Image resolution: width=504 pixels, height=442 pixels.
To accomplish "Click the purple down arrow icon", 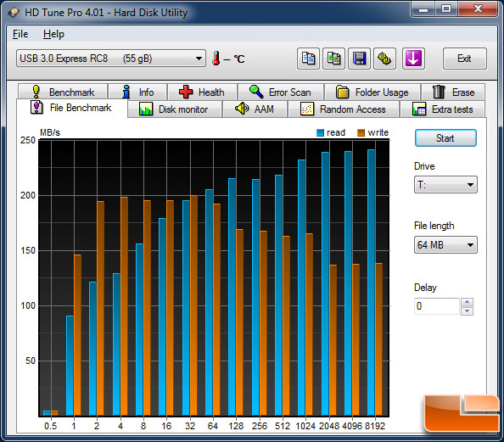I will click(413, 59).
